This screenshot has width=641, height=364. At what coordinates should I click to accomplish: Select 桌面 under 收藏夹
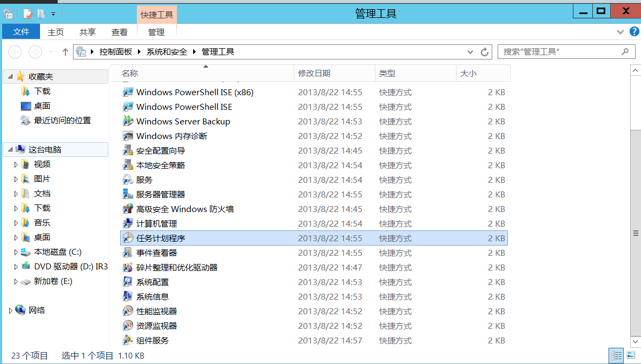click(42, 106)
